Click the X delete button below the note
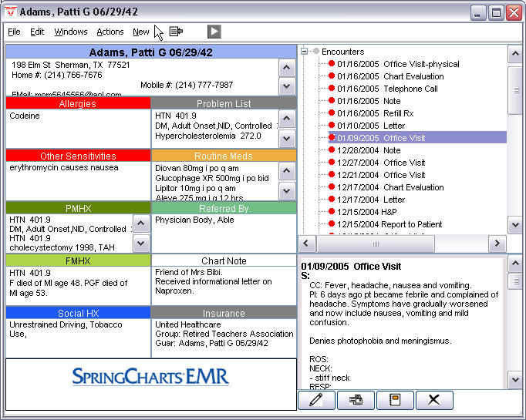The image size is (526, 420). tap(434, 400)
